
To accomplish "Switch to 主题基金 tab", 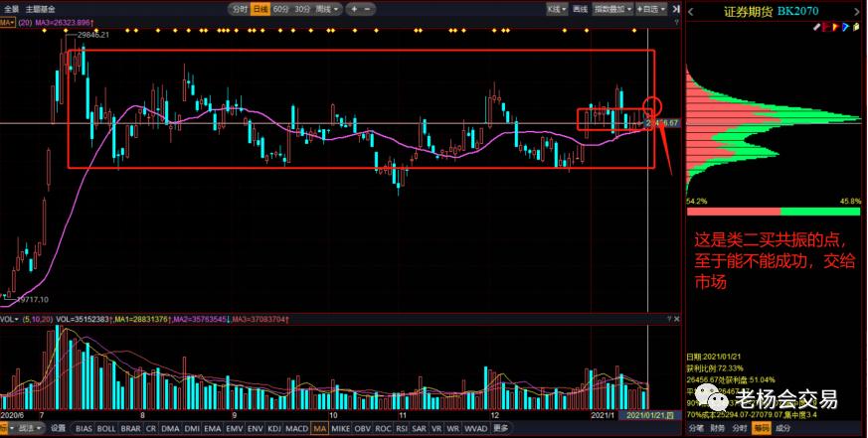I will tap(40, 9).
